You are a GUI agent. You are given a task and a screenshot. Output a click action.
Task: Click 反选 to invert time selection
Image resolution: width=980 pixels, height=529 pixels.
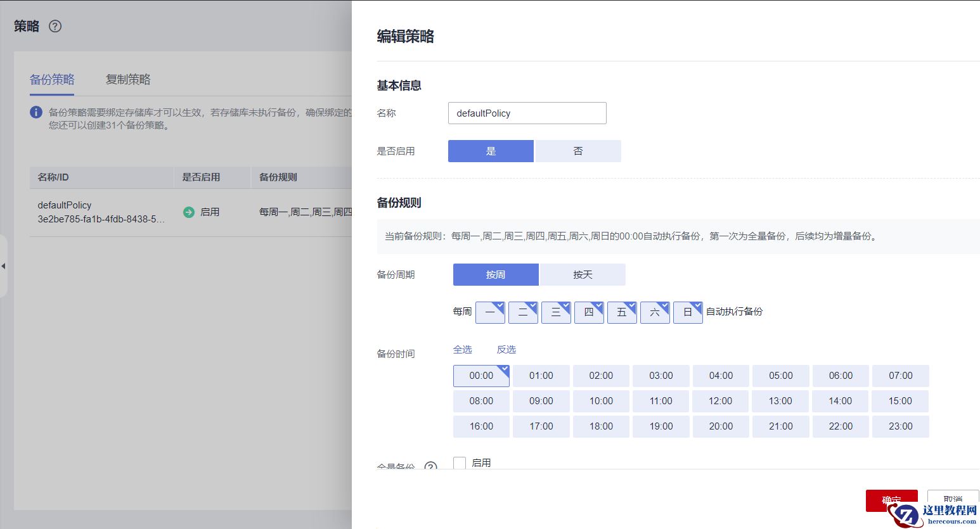coord(506,350)
